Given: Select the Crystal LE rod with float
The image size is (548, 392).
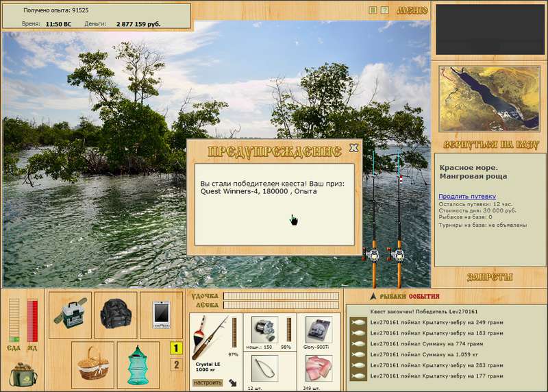Looking at the screenshot, I should point(209,337).
